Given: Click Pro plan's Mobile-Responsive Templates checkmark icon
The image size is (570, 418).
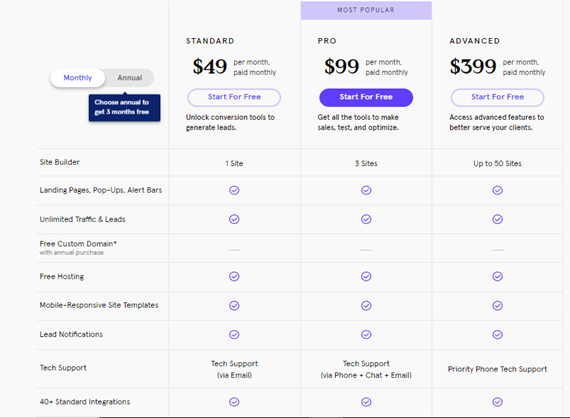Looking at the screenshot, I should pos(366,306).
